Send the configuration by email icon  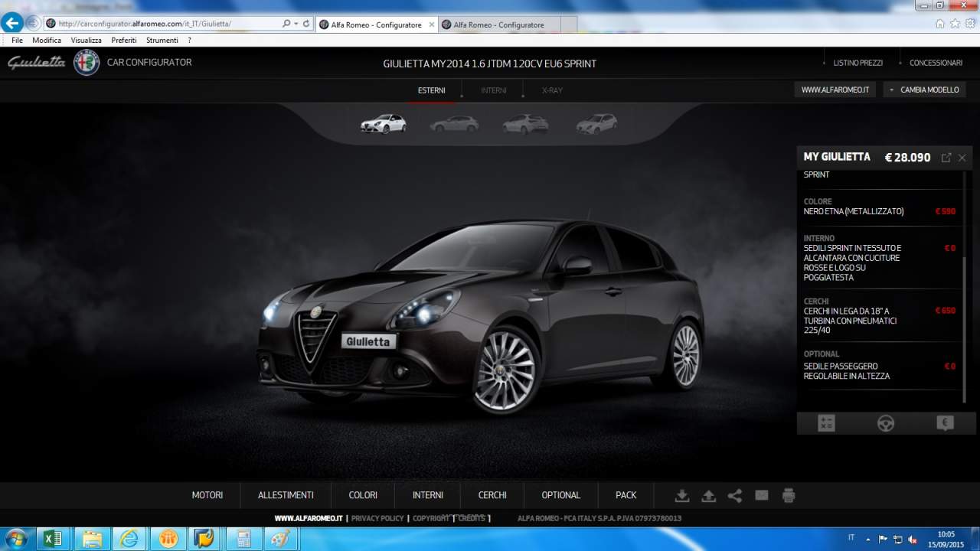click(762, 495)
